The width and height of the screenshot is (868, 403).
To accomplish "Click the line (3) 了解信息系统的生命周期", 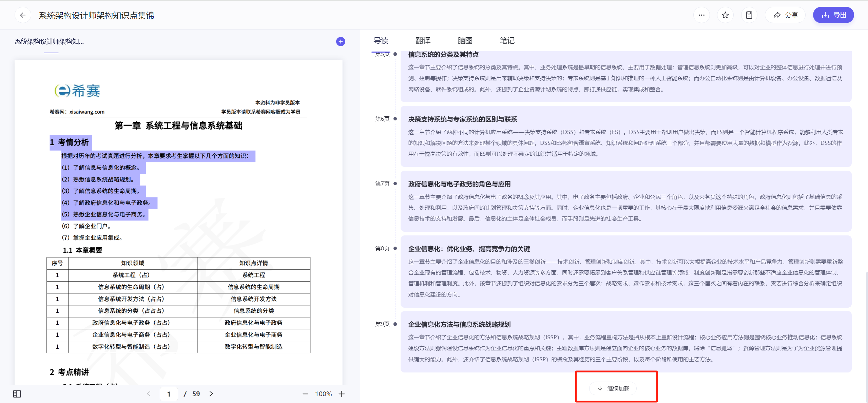I will click(x=101, y=191).
